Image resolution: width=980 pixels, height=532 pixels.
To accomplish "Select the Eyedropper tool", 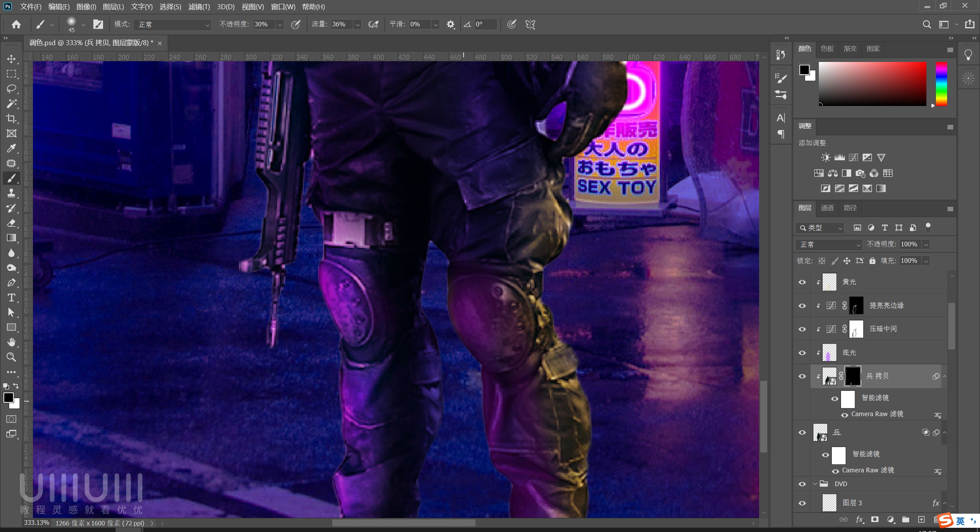I will pyautogui.click(x=11, y=148).
